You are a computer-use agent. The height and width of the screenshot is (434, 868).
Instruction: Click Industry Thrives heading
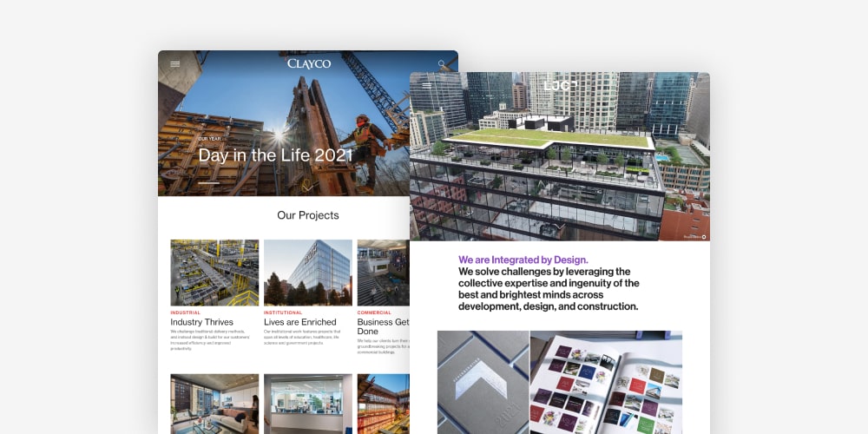(201, 322)
